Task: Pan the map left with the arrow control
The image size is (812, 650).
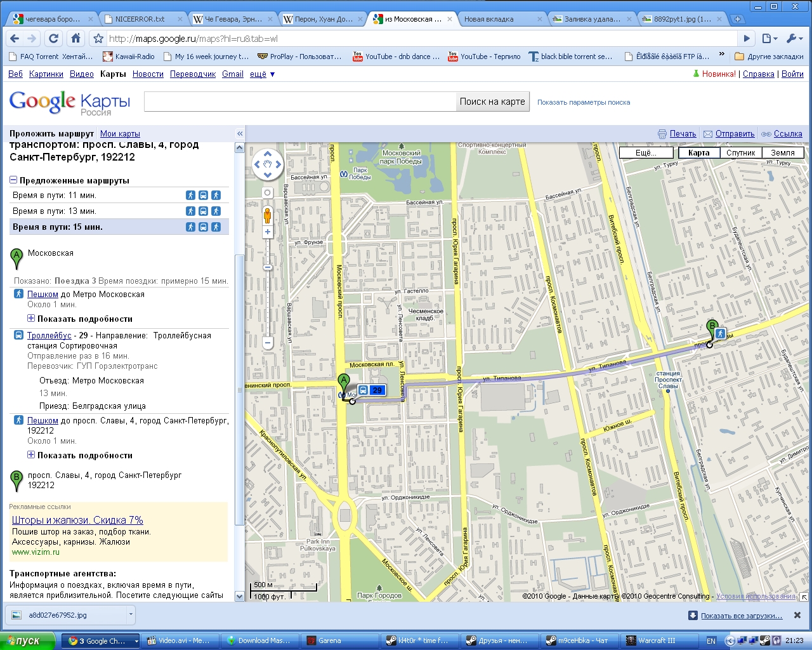Action: coord(257,164)
